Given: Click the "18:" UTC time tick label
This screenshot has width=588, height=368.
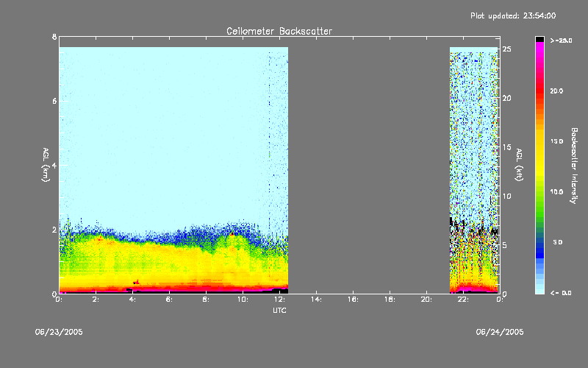Looking at the screenshot, I should coord(390,300).
